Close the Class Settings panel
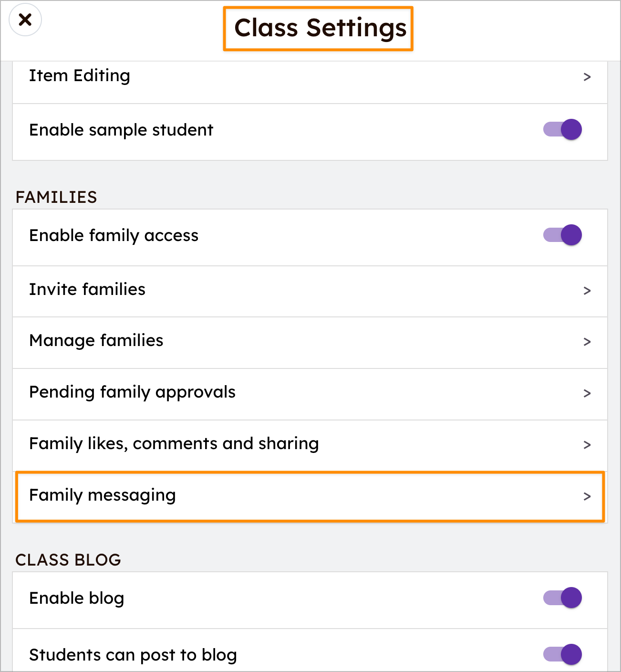This screenshot has width=621, height=672. [25, 20]
